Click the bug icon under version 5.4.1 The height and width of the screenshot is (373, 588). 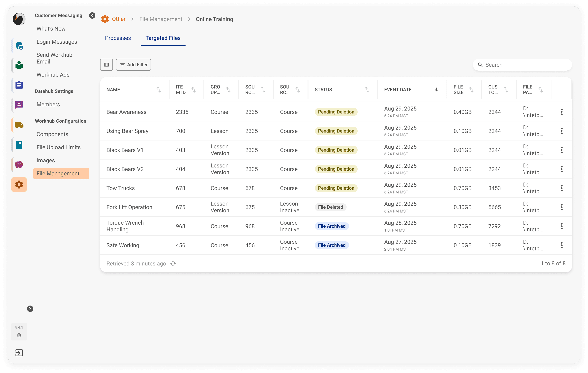coord(19,335)
